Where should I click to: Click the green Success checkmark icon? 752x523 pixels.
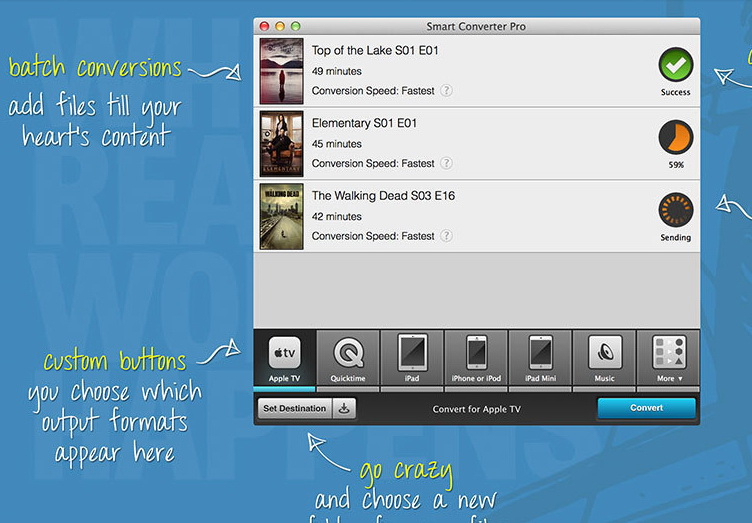pyautogui.click(x=676, y=65)
